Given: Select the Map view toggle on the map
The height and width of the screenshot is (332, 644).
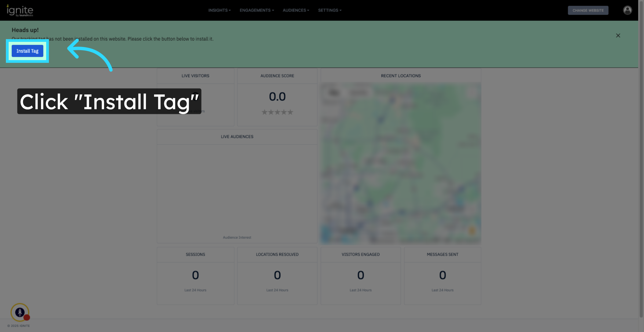Looking at the screenshot, I should [334, 93].
